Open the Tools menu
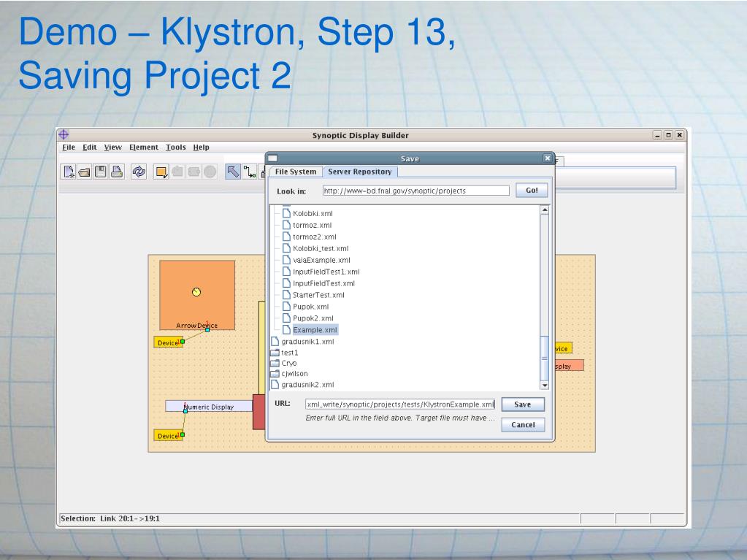 tap(176, 147)
